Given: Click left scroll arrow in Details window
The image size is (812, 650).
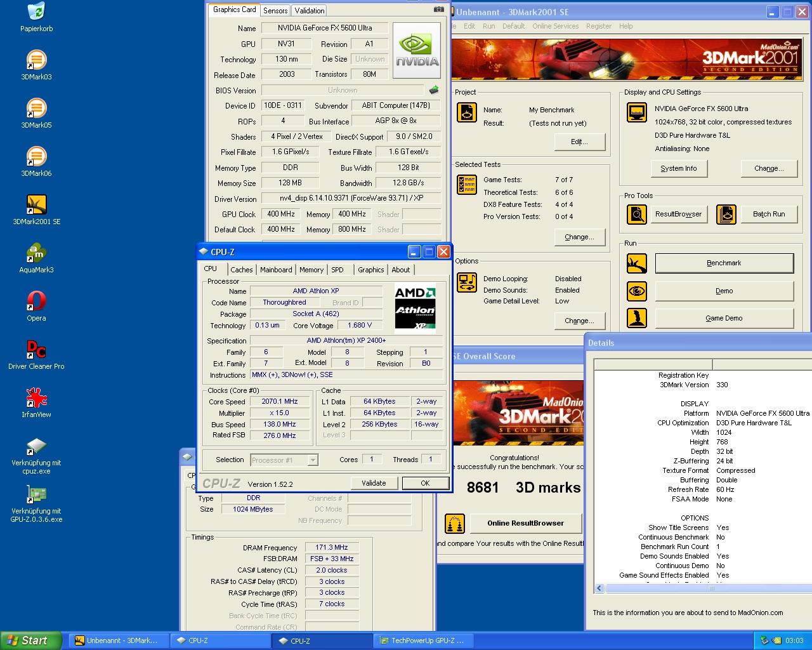Looking at the screenshot, I should (599, 588).
